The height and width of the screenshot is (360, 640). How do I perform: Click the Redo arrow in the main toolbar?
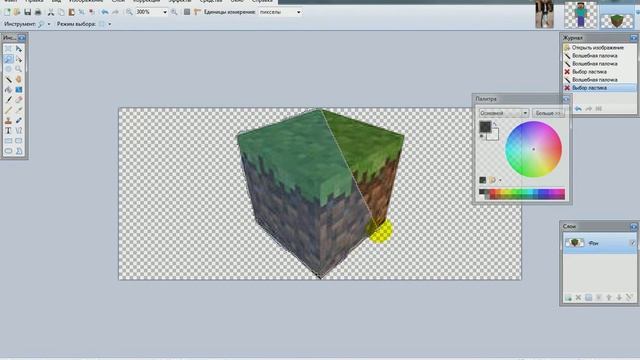tap(115, 12)
